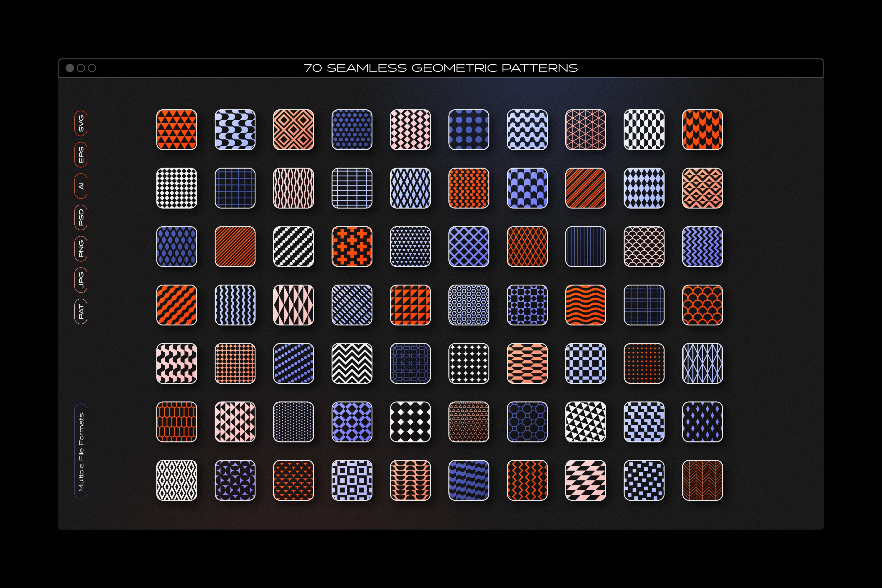Screen dimensions: 882x588
Task: Click the orange plus-cross pattern tile
Action: tap(352, 247)
